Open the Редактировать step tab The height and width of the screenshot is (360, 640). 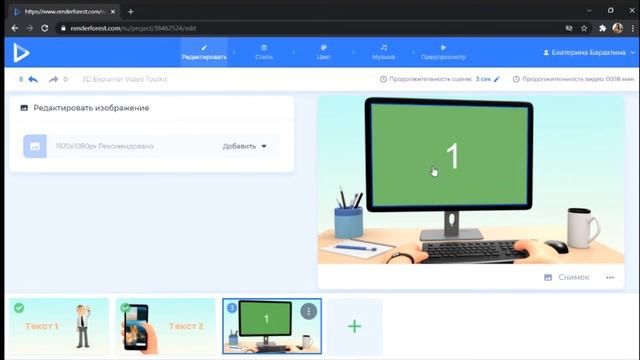coord(204,52)
